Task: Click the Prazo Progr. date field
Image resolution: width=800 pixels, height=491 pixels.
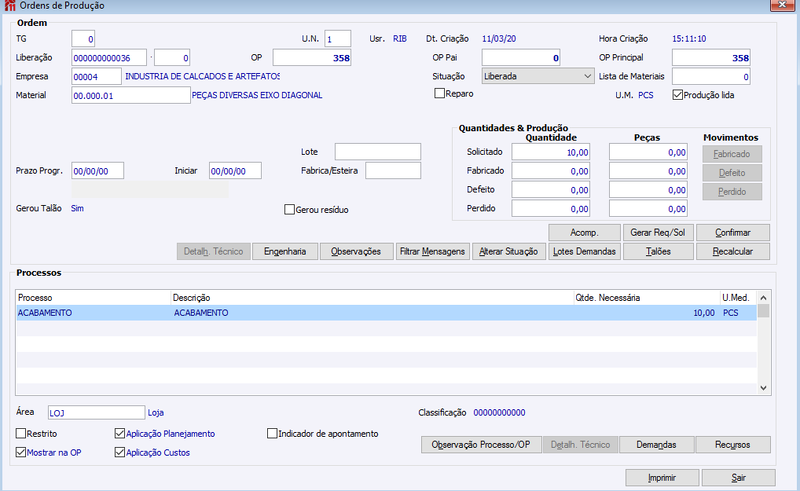Action: [x=97, y=171]
